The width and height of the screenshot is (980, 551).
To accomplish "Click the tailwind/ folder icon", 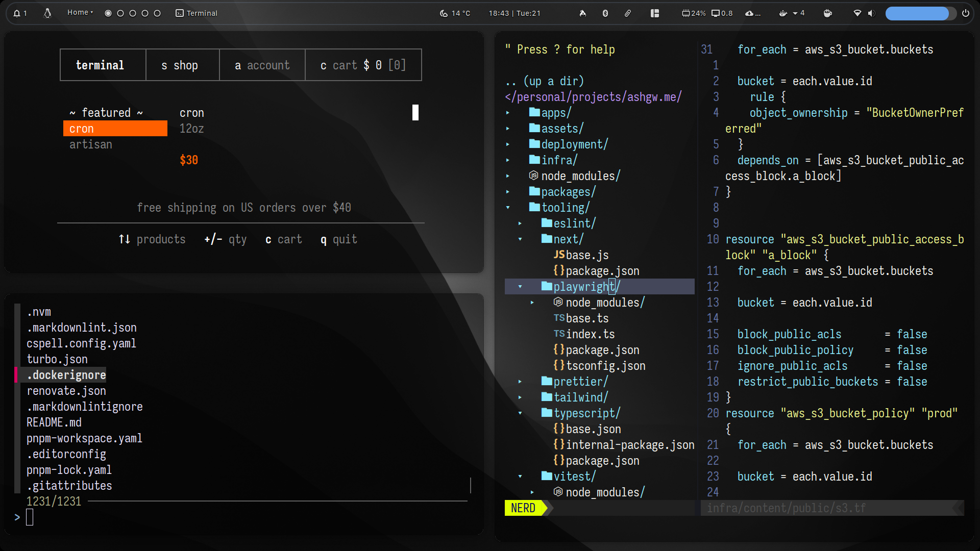I will tap(547, 397).
